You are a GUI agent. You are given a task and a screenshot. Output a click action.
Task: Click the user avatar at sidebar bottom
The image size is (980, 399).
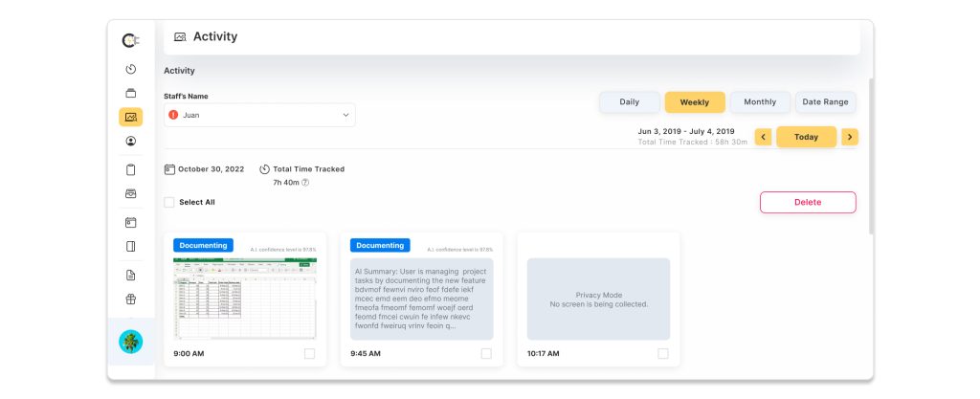tap(131, 342)
